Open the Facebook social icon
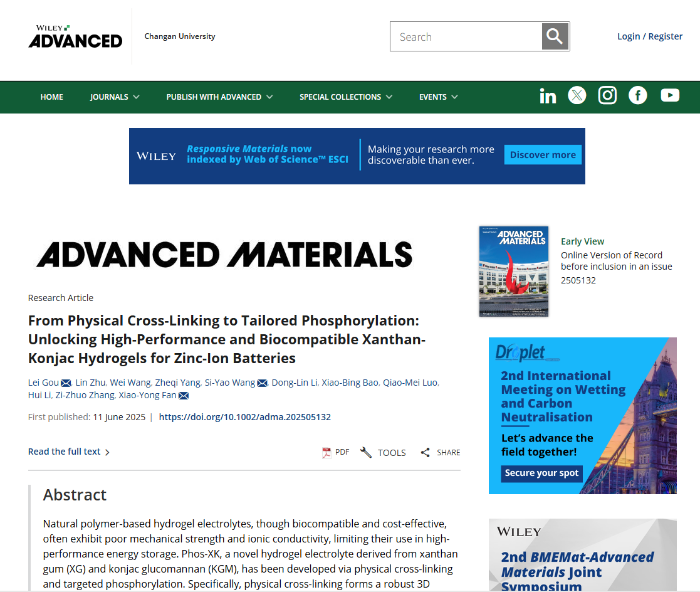Image resolution: width=700 pixels, height=592 pixels. pos(638,95)
